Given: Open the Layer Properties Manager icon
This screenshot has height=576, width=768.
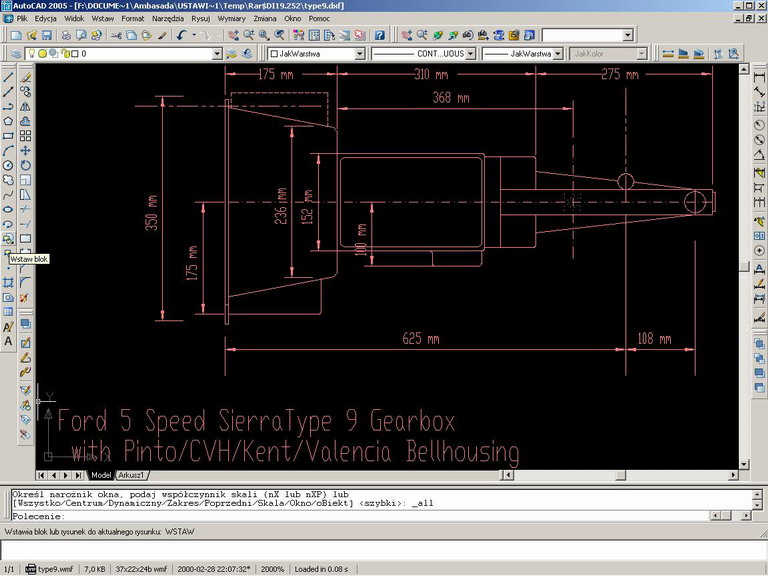Looking at the screenshot, I should (16, 53).
